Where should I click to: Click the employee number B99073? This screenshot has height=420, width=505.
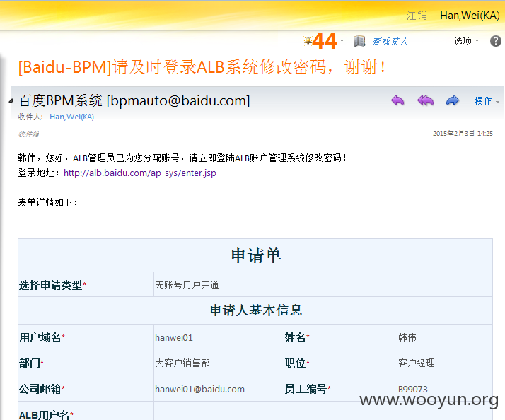[413, 389]
